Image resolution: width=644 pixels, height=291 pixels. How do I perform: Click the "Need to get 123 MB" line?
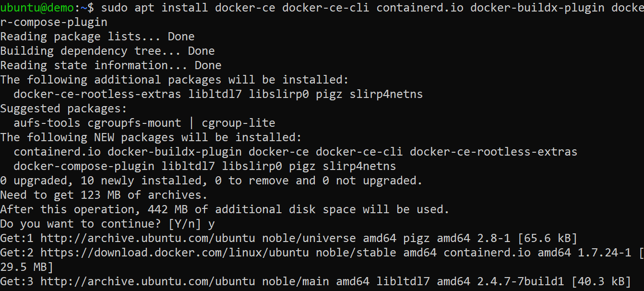click(104, 195)
